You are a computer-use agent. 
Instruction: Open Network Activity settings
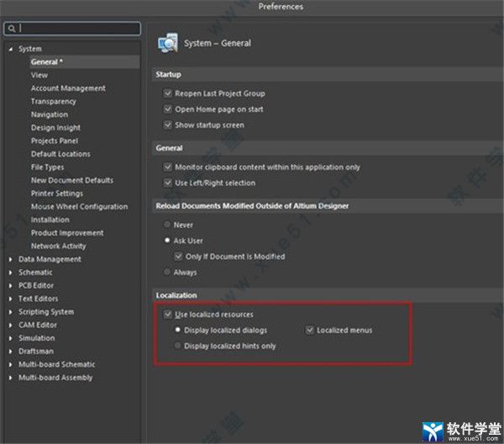[59, 246]
